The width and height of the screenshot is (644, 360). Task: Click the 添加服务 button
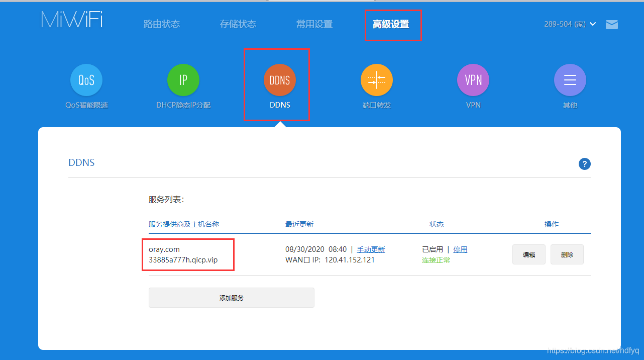[232, 298]
